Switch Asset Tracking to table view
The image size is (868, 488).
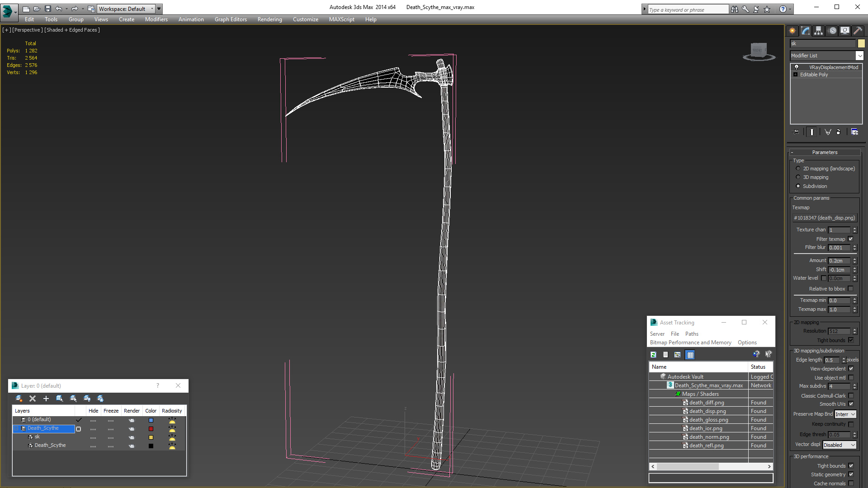[690, 355]
